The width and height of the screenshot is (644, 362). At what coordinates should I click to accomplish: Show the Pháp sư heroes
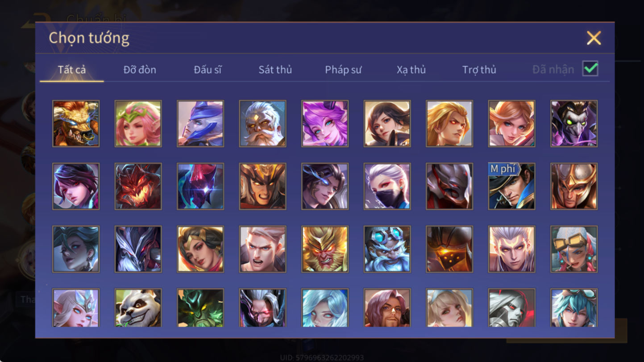(x=343, y=70)
